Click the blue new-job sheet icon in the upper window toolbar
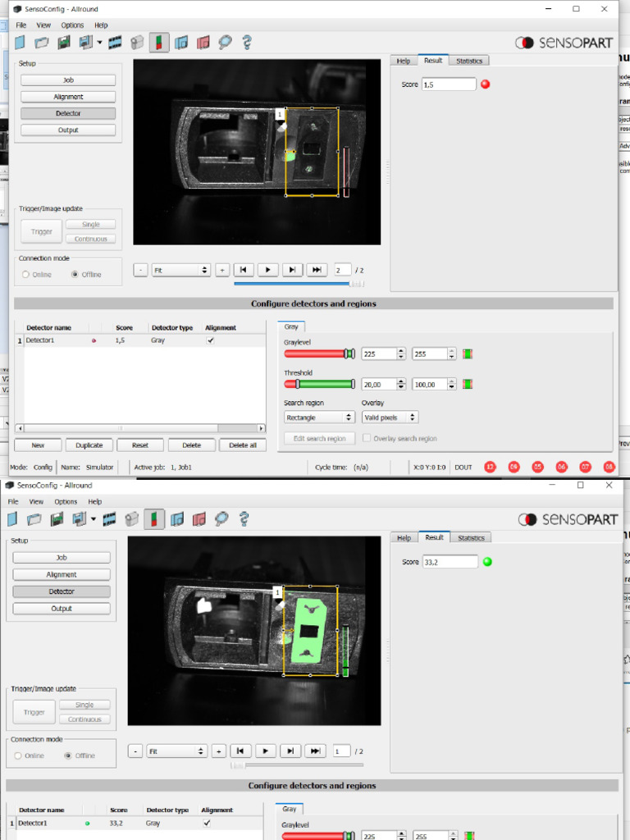The image size is (630, 840). click(20, 43)
